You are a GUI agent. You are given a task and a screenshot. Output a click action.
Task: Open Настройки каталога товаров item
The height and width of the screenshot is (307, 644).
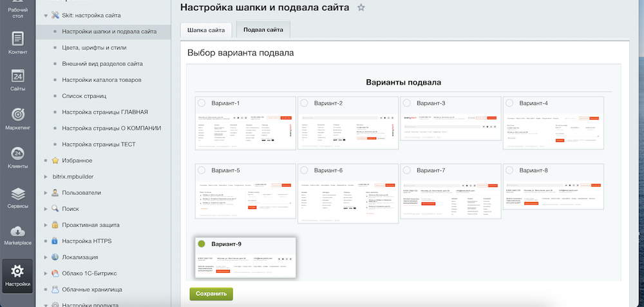click(x=102, y=80)
